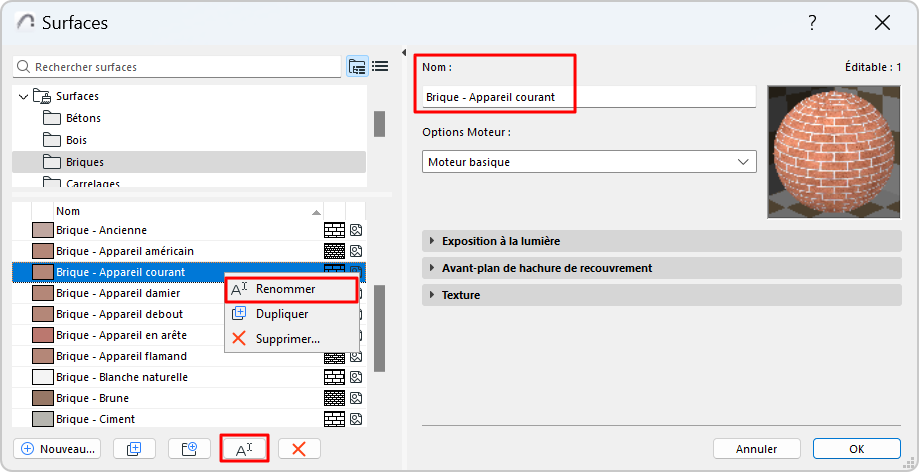Click the Rechercher surfaces search field
The width and height of the screenshot is (919, 472).
(x=180, y=67)
